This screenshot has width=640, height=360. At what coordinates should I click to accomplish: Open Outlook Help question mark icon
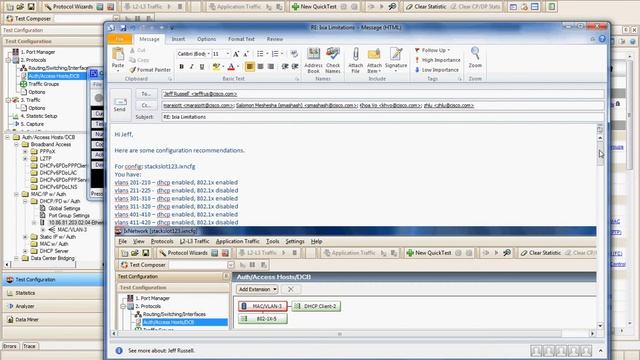point(602,39)
